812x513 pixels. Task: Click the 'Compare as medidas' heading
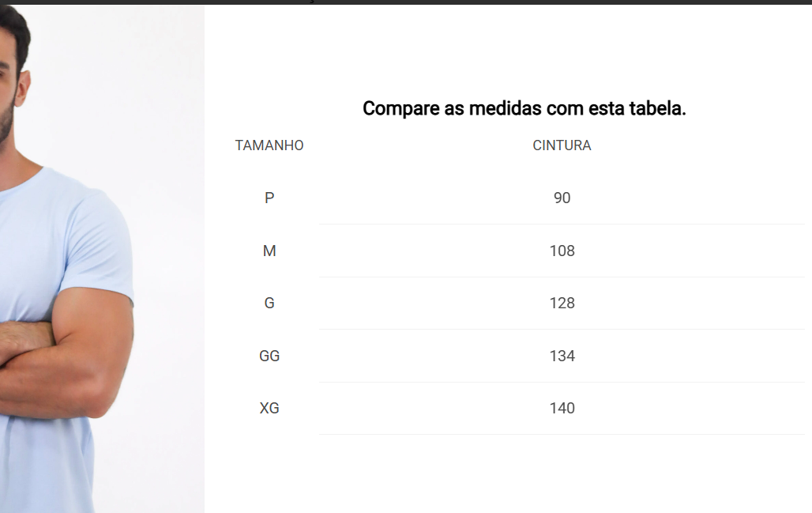coord(524,108)
